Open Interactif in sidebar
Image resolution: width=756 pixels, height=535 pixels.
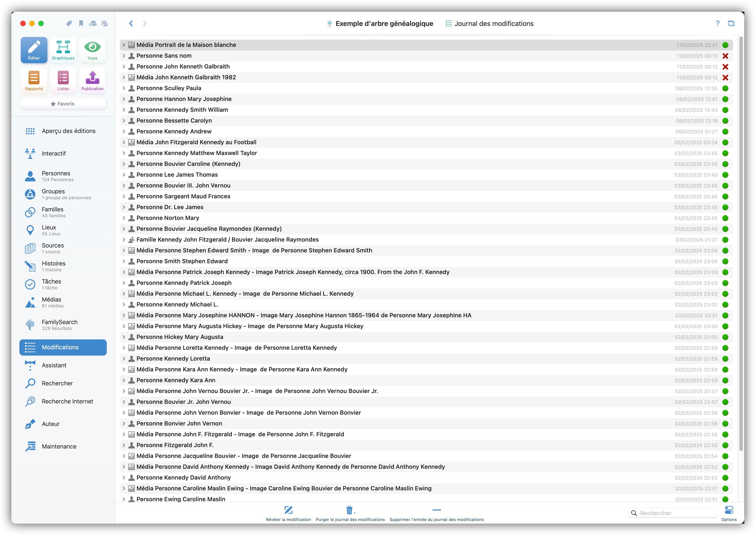tap(63, 153)
